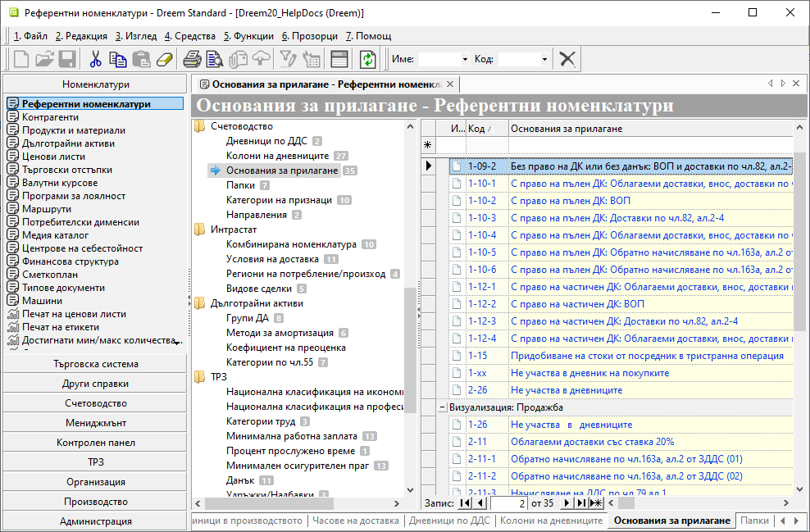Open the 'Име' dropdown in toolbar
Image resolution: width=810 pixels, height=532 pixels.
(x=465, y=59)
